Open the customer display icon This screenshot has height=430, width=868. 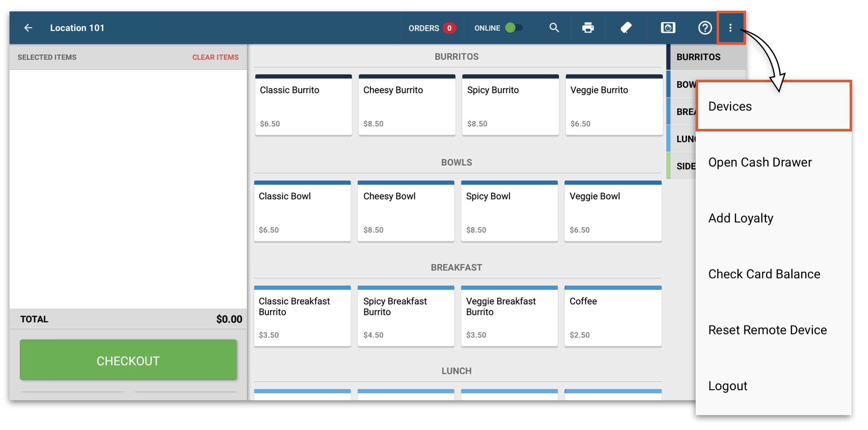click(x=668, y=28)
